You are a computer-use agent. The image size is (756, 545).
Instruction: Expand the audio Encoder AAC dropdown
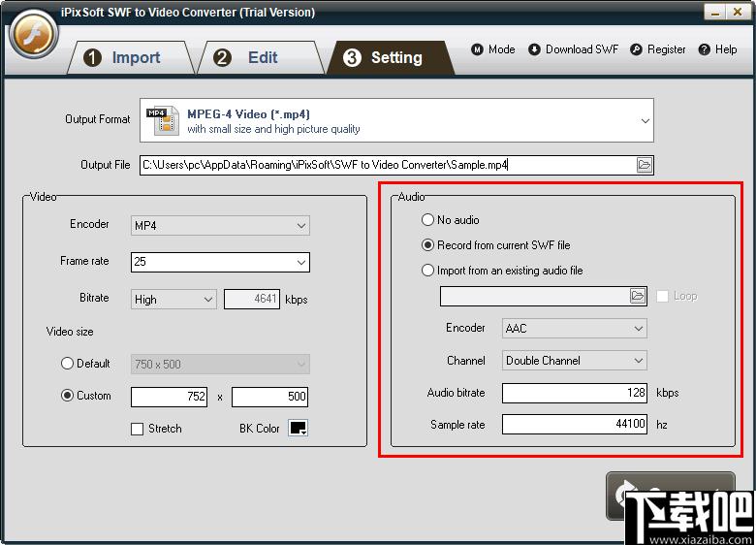click(x=574, y=329)
